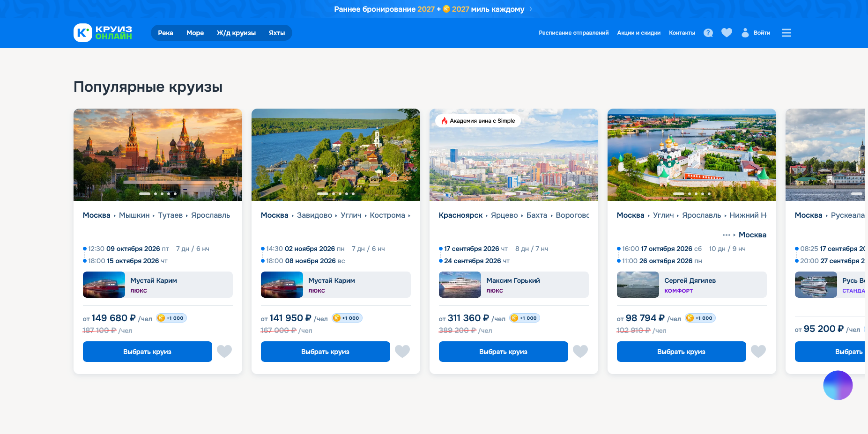
Task: Click the +1 000 miles badge beside 149 680 ₽
Action: [x=171, y=318]
